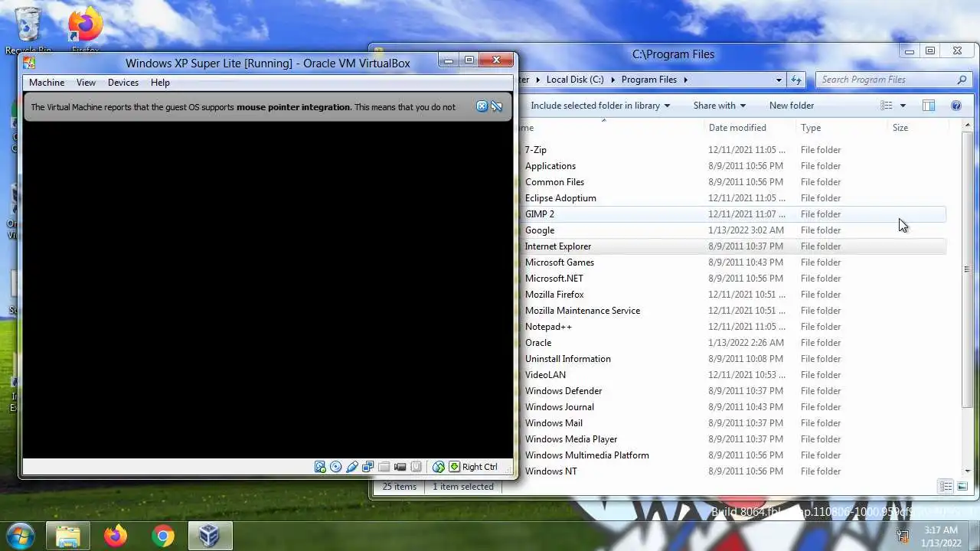The width and height of the screenshot is (980, 551).
Task: Open the address bar history dropdown
Action: [x=779, y=80]
